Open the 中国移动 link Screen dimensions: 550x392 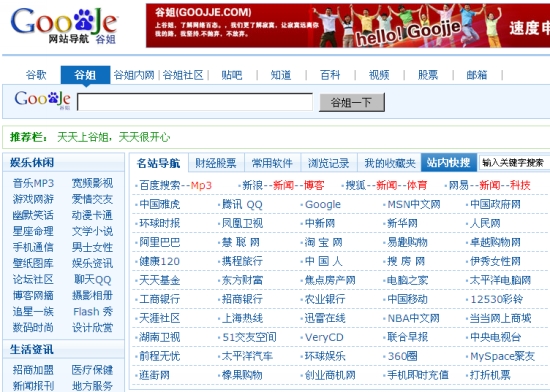point(408,299)
